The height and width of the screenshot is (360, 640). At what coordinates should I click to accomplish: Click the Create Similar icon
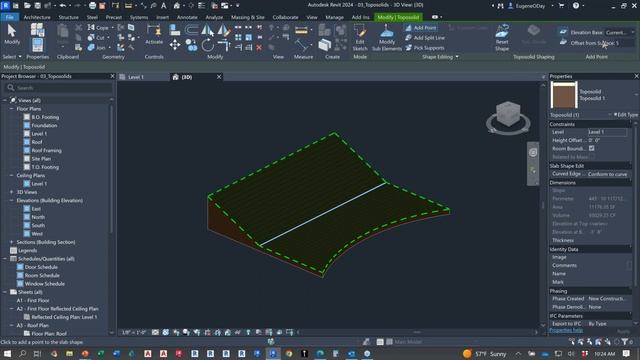click(x=324, y=44)
